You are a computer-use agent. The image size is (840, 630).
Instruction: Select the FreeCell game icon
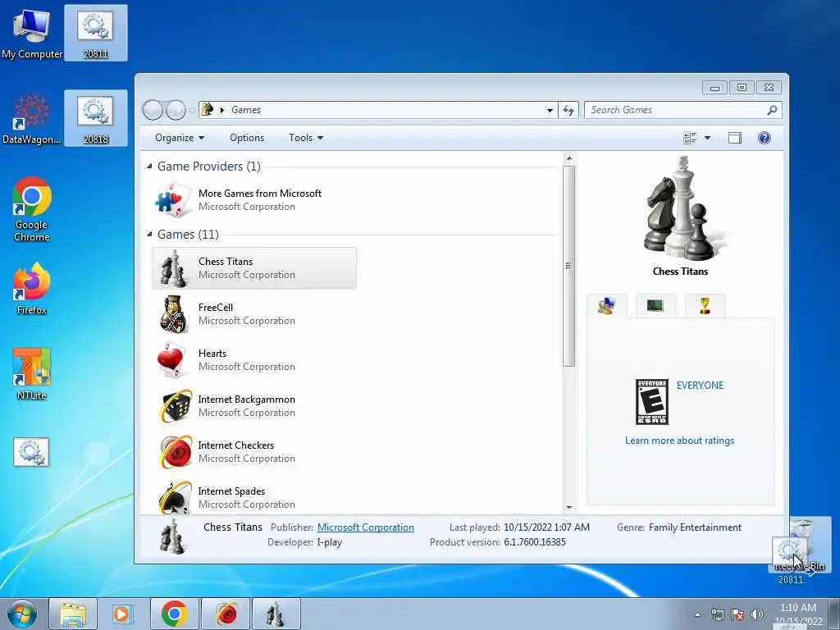coord(174,314)
